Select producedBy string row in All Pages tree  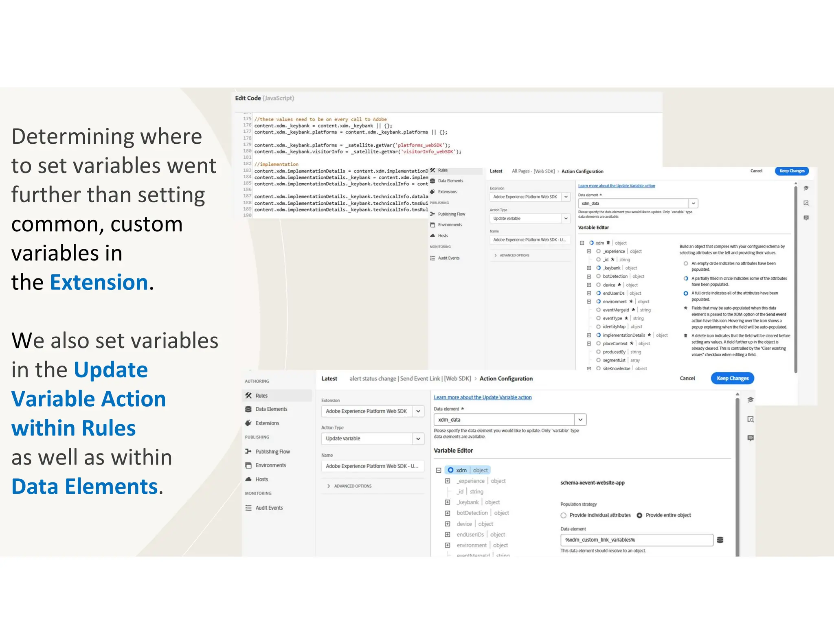point(619,352)
